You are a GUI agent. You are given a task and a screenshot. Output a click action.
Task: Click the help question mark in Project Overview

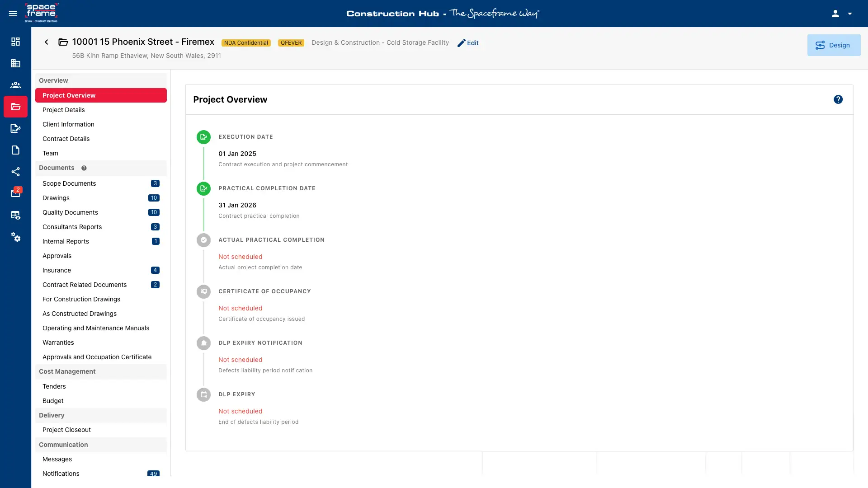pos(838,99)
